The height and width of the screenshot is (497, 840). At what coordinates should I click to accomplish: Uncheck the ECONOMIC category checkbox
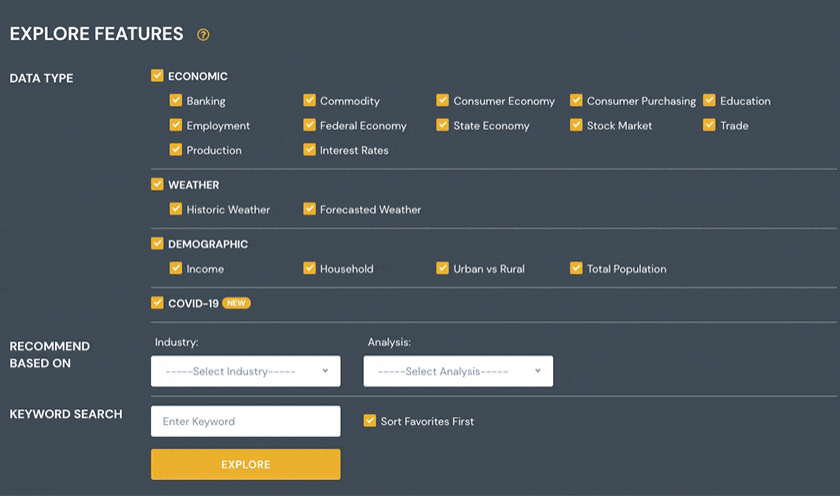[x=157, y=76]
